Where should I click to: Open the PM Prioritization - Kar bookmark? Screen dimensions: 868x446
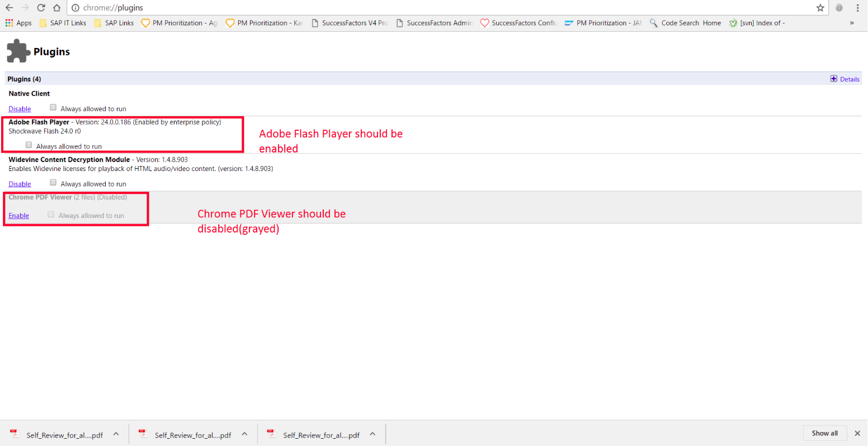coord(264,23)
